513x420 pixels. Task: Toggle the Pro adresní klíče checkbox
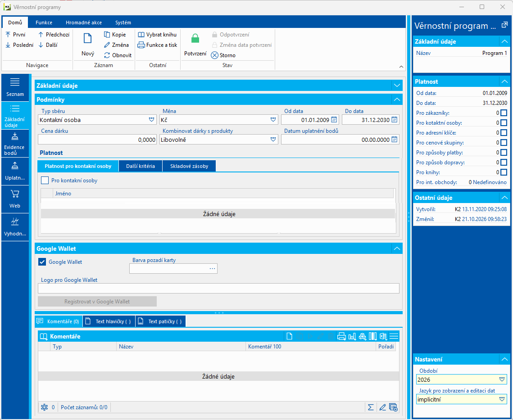pyautogui.click(x=504, y=133)
